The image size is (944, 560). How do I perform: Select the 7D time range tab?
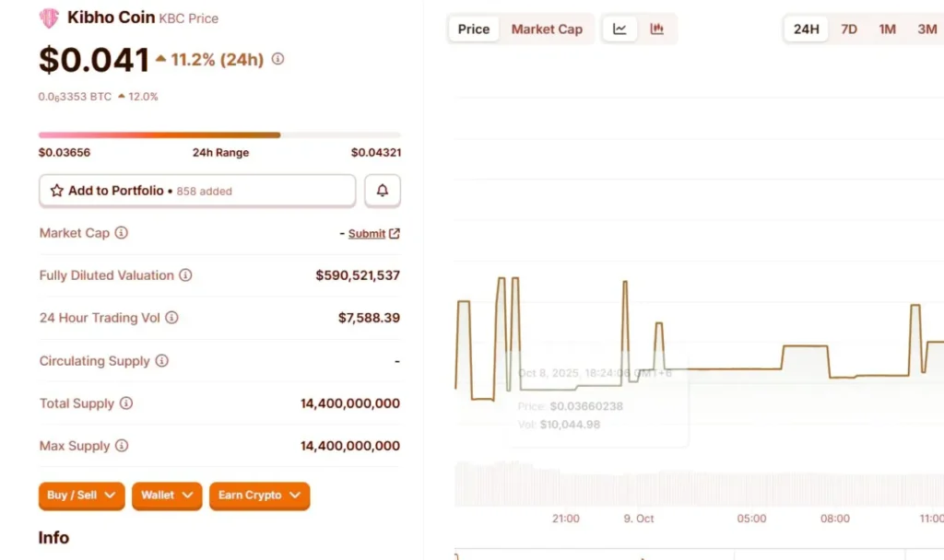[849, 29]
